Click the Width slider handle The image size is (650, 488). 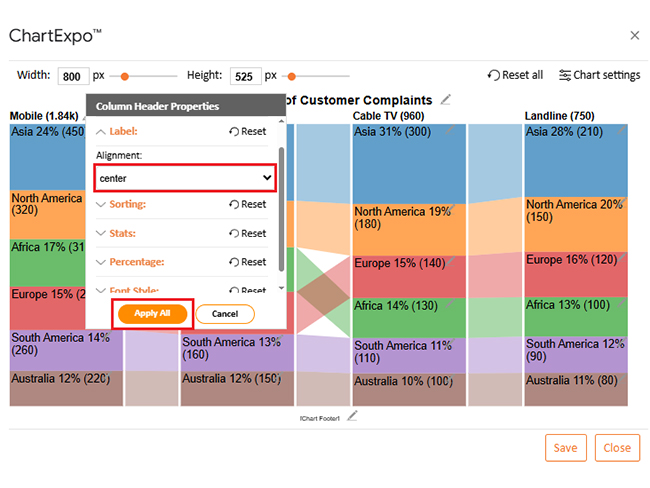click(125, 76)
